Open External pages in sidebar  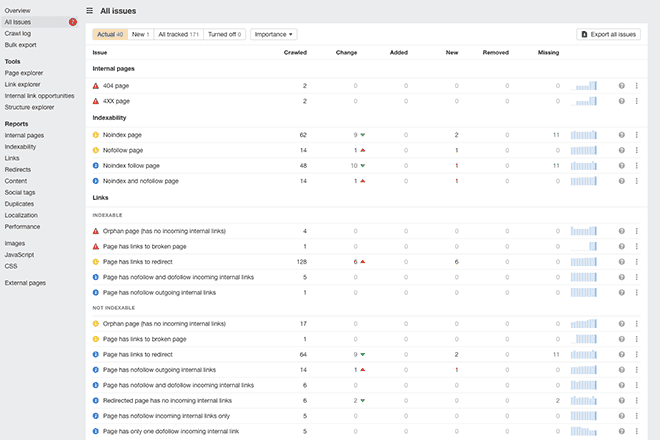pos(25,283)
